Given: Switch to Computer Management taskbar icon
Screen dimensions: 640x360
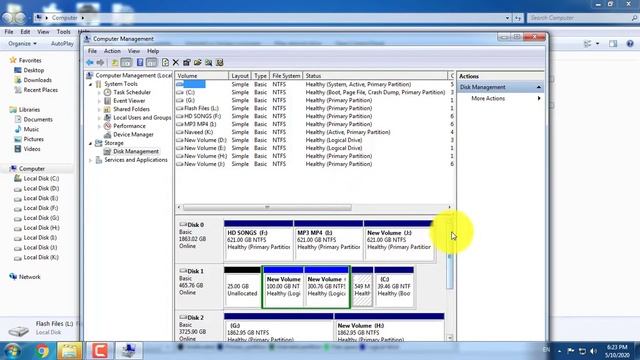Looking at the screenshot, I should [x=129, y=351].
